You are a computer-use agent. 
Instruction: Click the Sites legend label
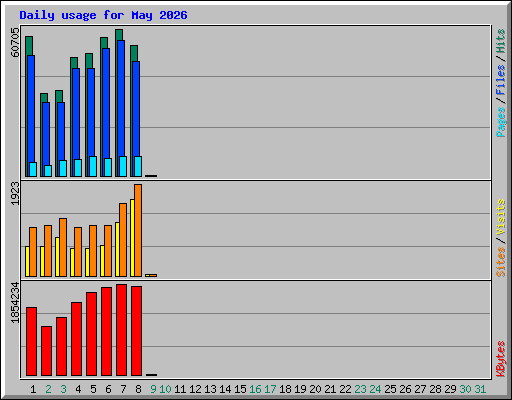click(x=501, y=262)
